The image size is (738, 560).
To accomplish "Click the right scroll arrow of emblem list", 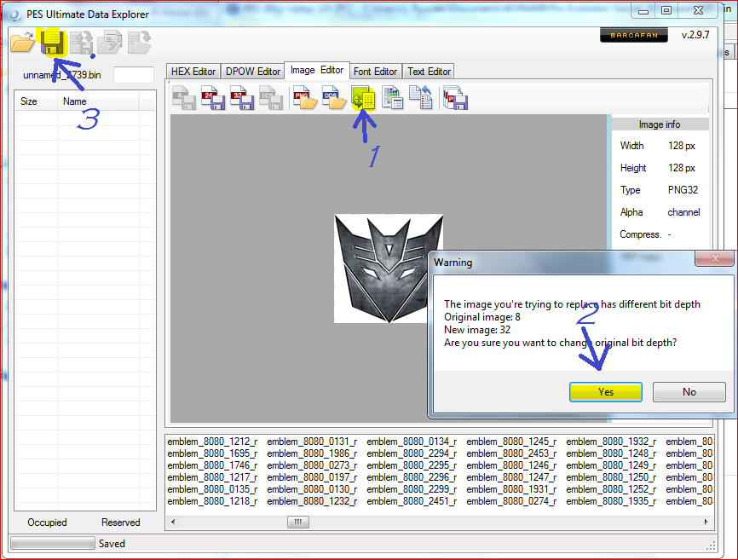I will 706,522.
